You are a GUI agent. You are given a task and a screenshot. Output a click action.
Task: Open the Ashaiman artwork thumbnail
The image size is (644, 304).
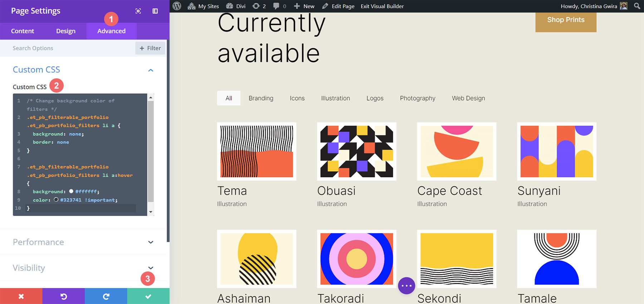[x=257, y=259]
